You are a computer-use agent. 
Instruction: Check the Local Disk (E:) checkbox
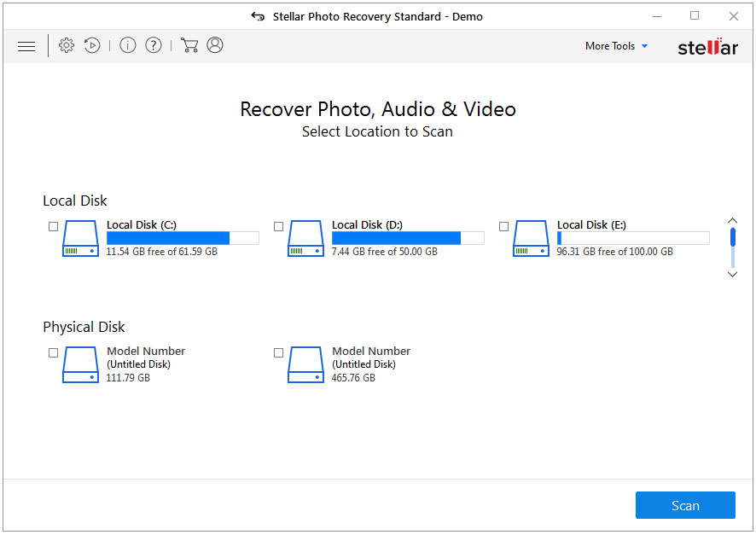coord(503,226)
